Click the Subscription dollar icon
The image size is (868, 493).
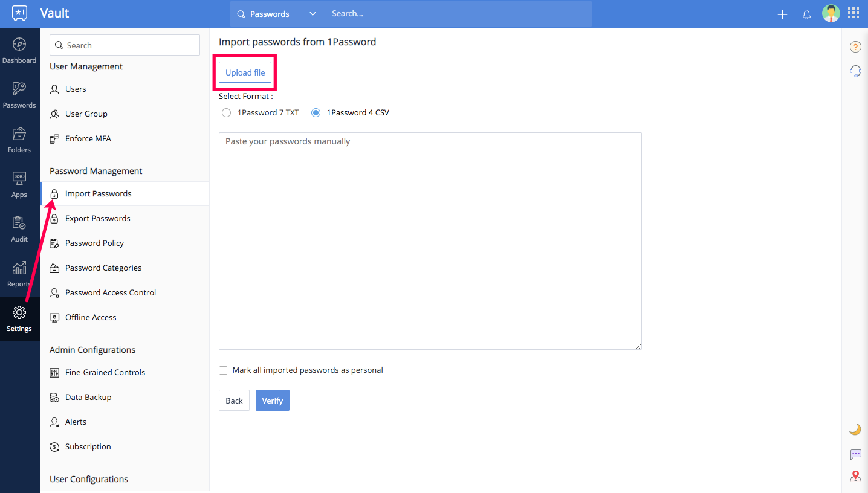pos(54,447)
